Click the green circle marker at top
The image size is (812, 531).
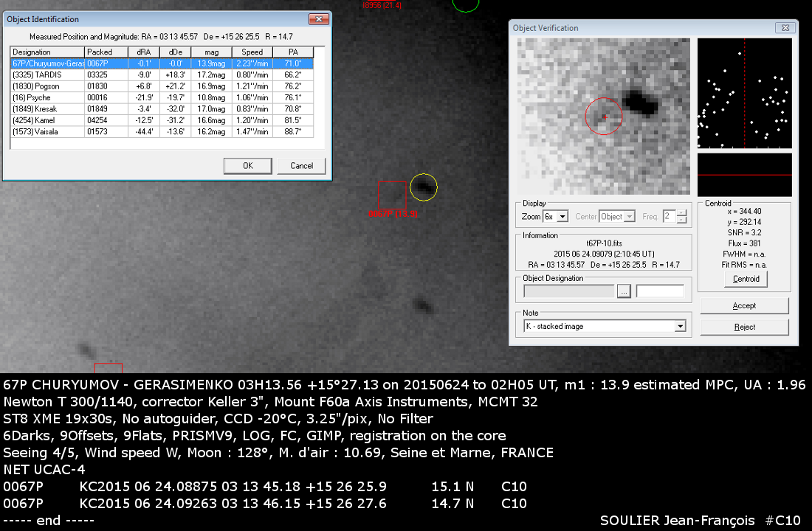pos(466,4)
